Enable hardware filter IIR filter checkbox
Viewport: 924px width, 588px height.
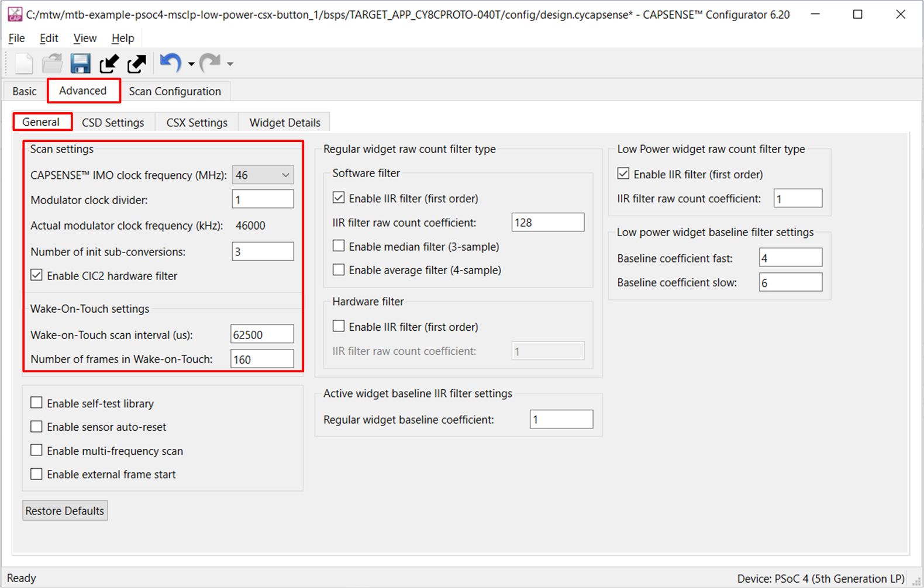(x=339, y=326)
